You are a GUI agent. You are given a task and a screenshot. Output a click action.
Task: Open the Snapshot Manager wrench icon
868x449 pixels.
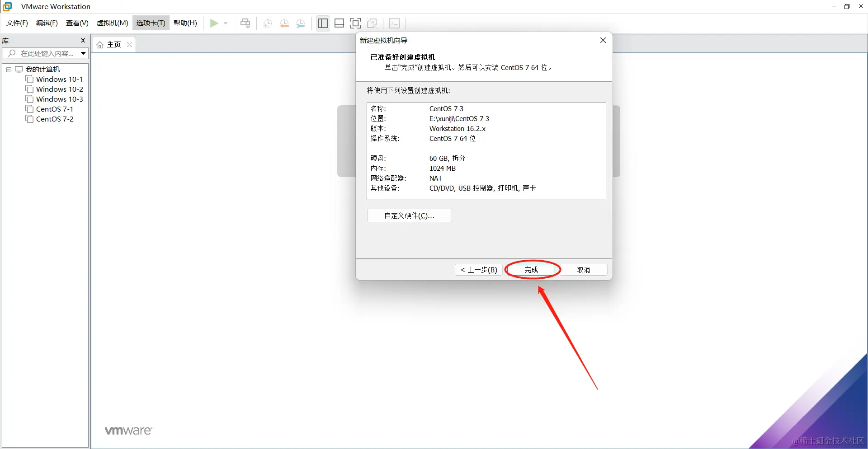(x=301, y=23)
